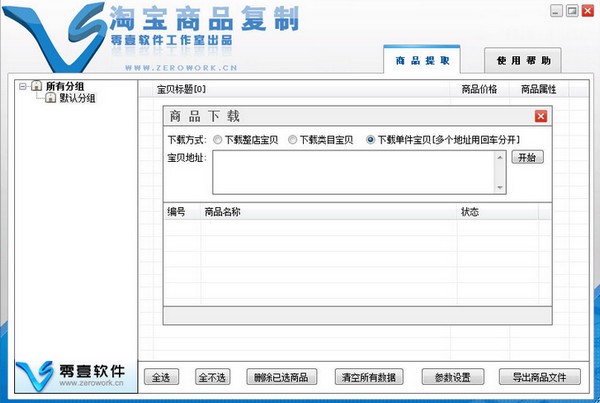Select the 默认分组 tree item
This screenshot has height=403, width=600.
(77, 98)
